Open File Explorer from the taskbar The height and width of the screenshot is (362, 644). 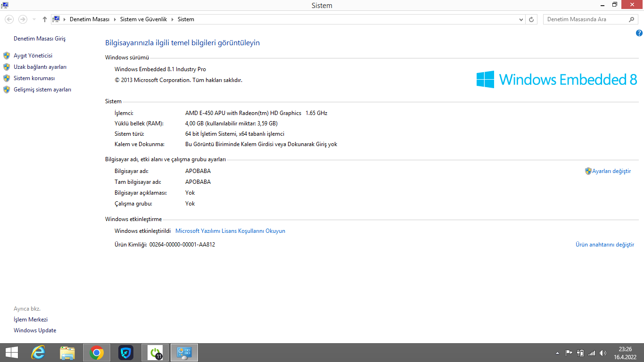click(x=67, y=353)
